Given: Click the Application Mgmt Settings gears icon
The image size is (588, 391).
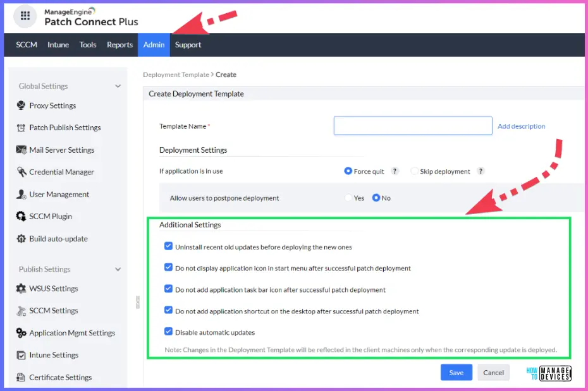Looking at the screenshot, I should point(21,333).
